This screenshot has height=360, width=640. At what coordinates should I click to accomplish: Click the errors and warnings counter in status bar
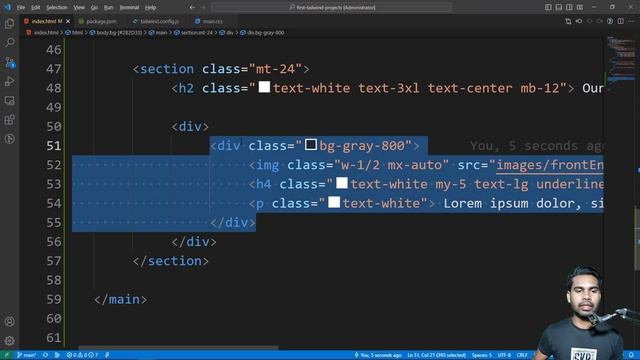point(82,355)
